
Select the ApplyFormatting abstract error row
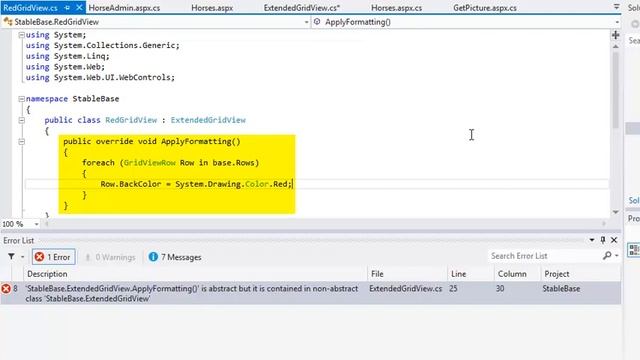pos(311,293)
